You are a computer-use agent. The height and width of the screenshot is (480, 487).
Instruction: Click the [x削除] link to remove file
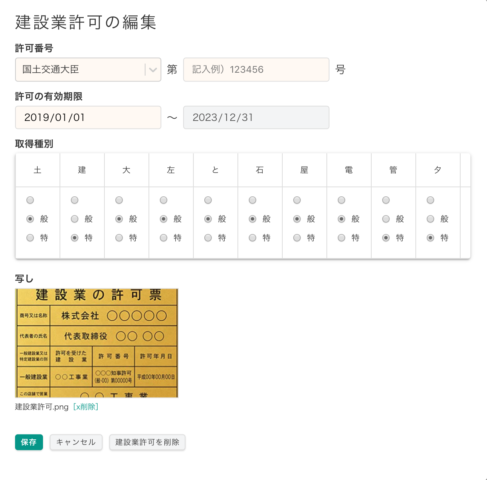(x=86, y=407)
